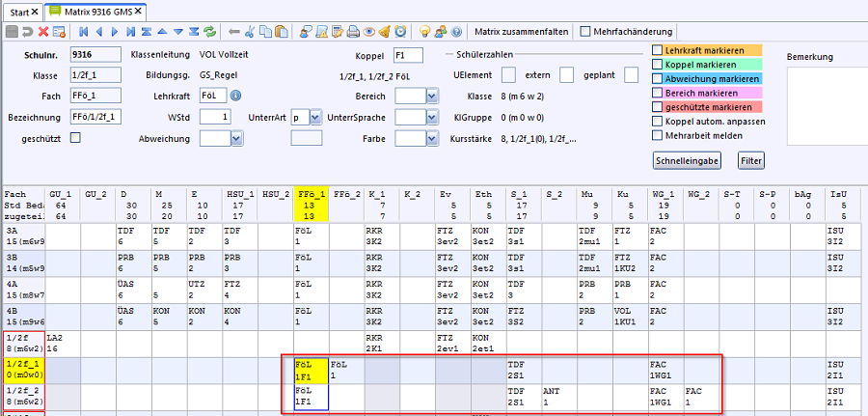868x416 pixels.
Task: Click the two-persons user icon
Action: 441,32
